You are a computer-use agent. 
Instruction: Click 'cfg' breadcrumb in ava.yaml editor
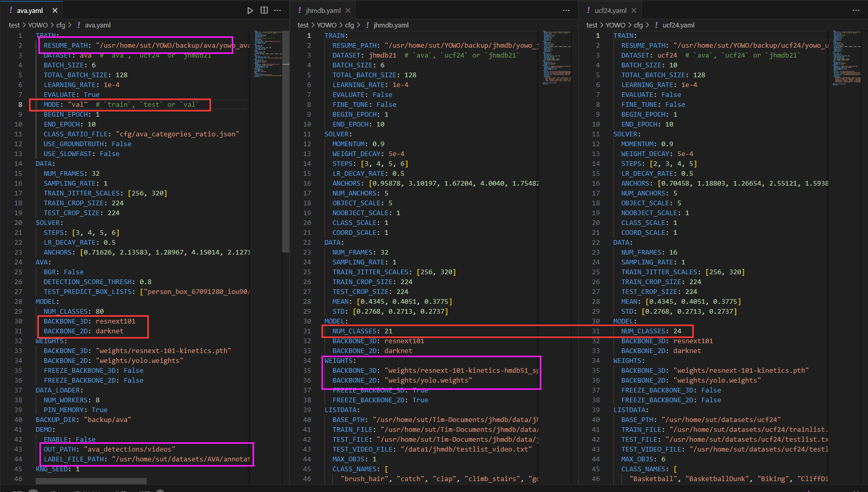tap(61, 25)
